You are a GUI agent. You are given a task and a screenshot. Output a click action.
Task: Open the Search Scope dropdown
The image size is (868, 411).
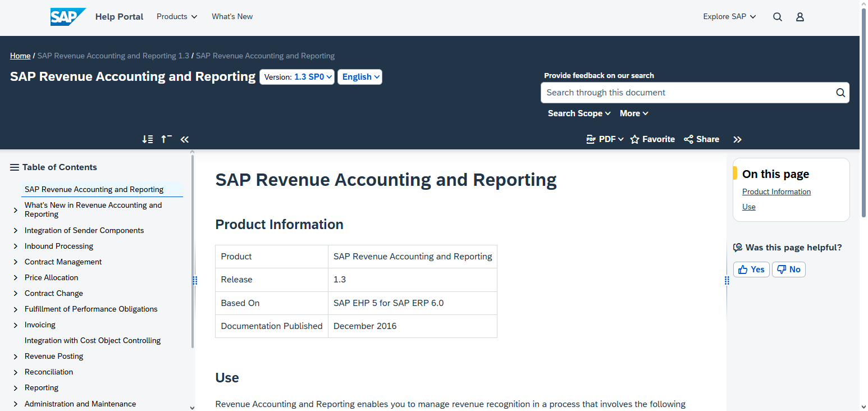coord(579,113)
